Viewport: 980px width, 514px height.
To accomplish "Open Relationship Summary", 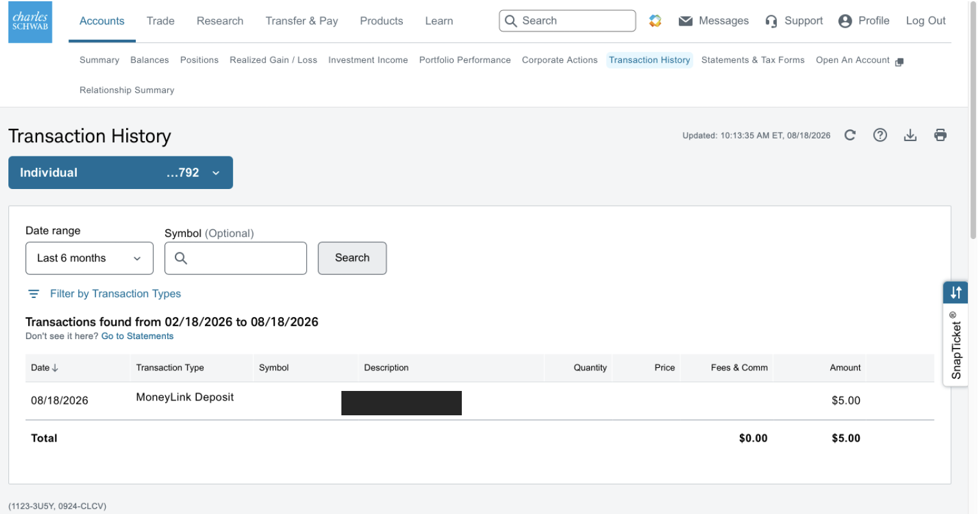I will tap(127, 90).
